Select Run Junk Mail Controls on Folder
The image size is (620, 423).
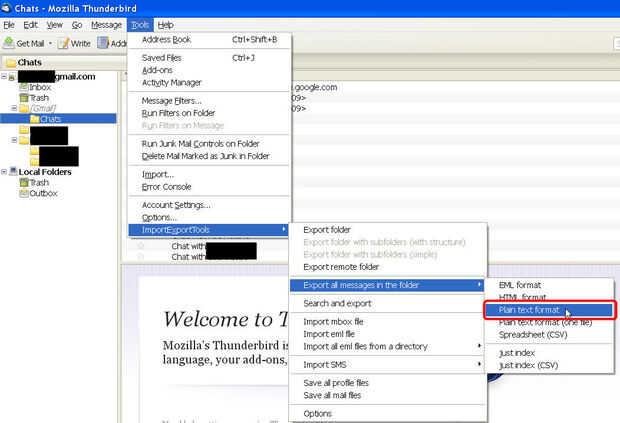pyautogui.click(x=210, y=144)
